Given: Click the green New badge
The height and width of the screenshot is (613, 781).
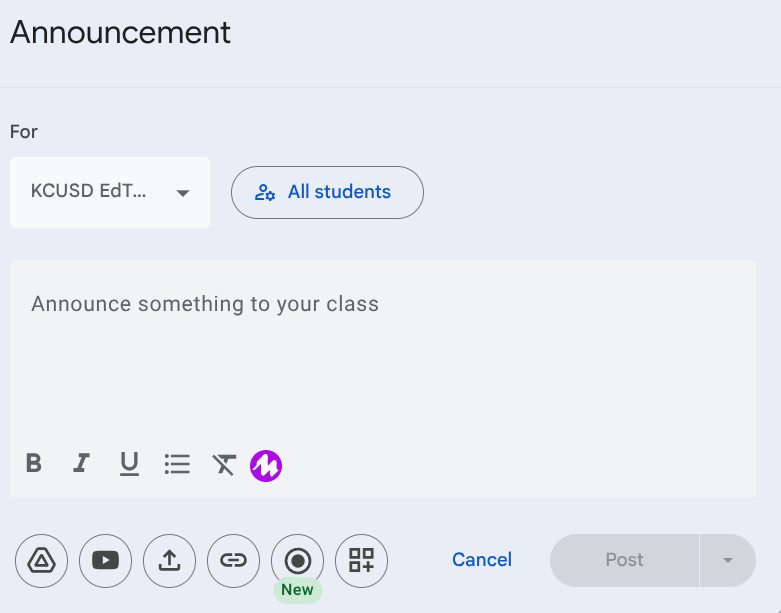Looking at the screenshot, I should 297,590.
